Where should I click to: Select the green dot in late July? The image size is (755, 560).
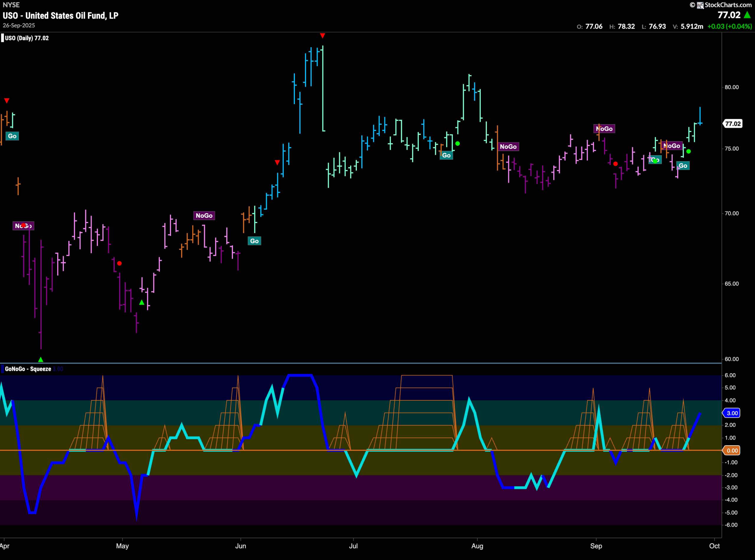(x=457, y=144)
